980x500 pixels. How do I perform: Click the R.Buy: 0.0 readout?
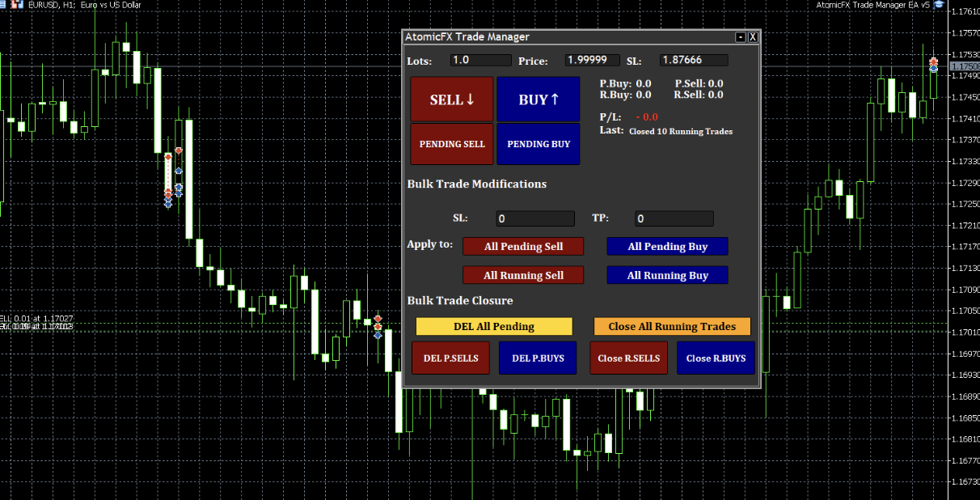tap(625, 95)
